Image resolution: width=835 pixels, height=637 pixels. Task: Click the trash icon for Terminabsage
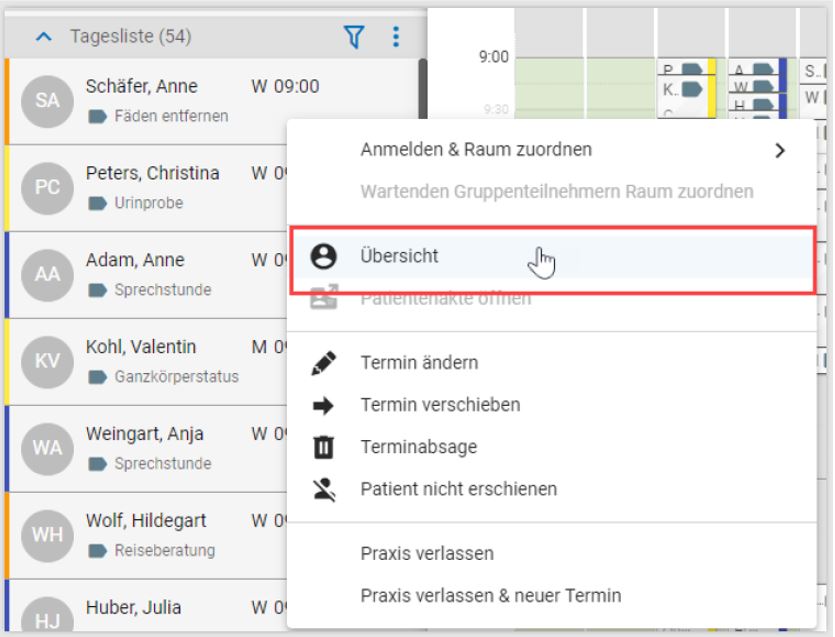[x=323, y=448]
